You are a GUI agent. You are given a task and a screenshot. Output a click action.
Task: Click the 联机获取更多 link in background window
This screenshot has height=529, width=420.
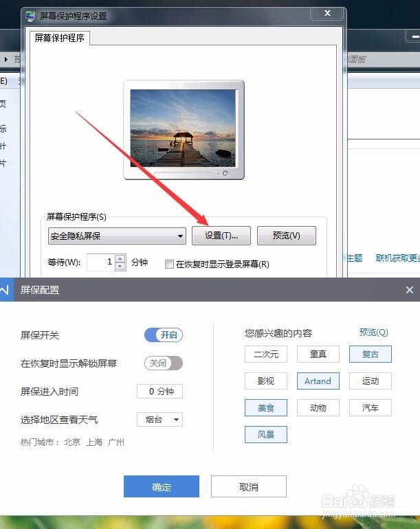tap(398, 258)
